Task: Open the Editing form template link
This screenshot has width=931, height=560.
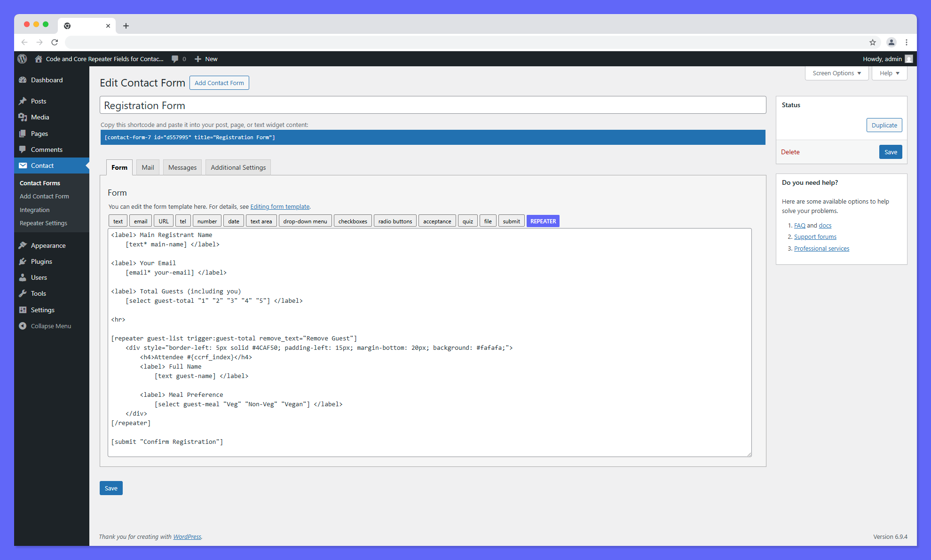Action: click(x=280, y=206)
